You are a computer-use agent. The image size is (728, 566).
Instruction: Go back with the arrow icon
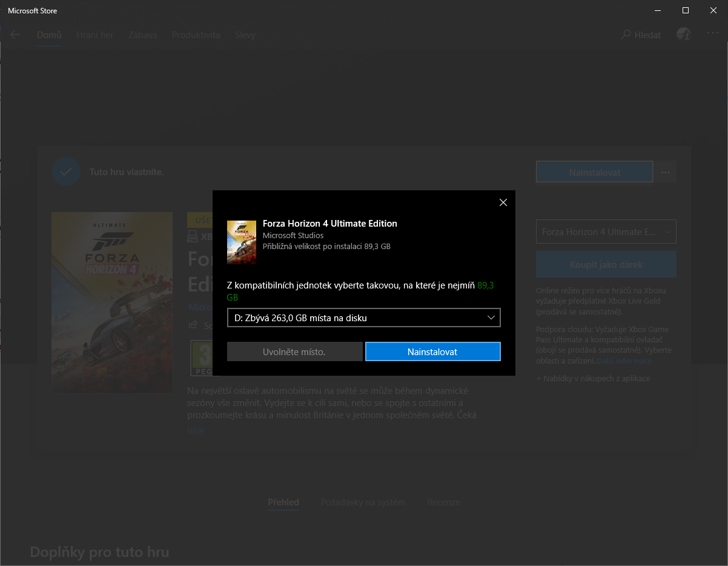tap(15, 35)
